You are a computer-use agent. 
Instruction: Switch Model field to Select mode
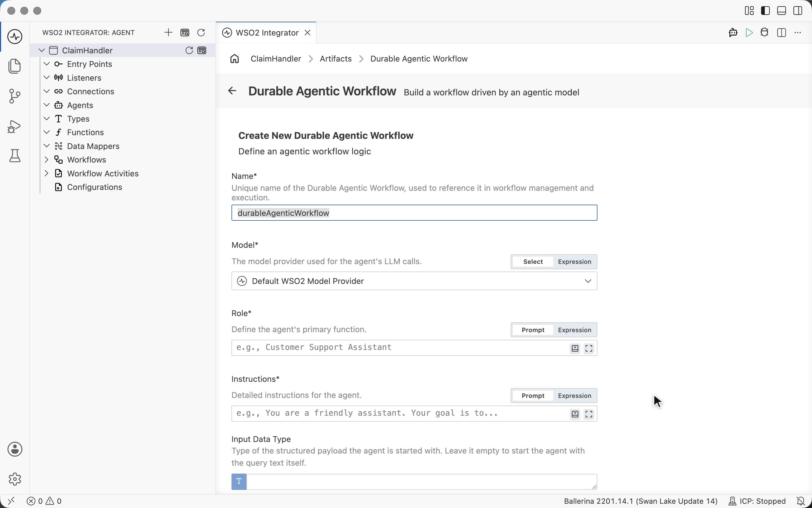(x=533, y=262)
